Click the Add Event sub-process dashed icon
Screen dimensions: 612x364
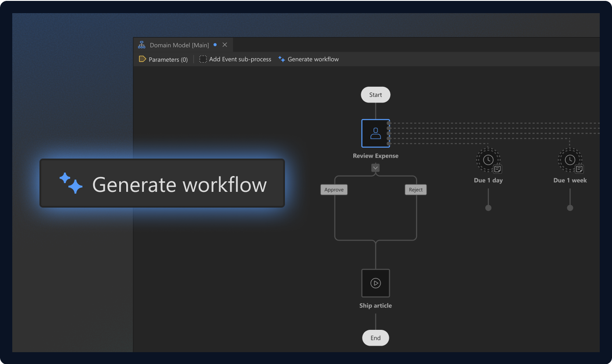203,59
